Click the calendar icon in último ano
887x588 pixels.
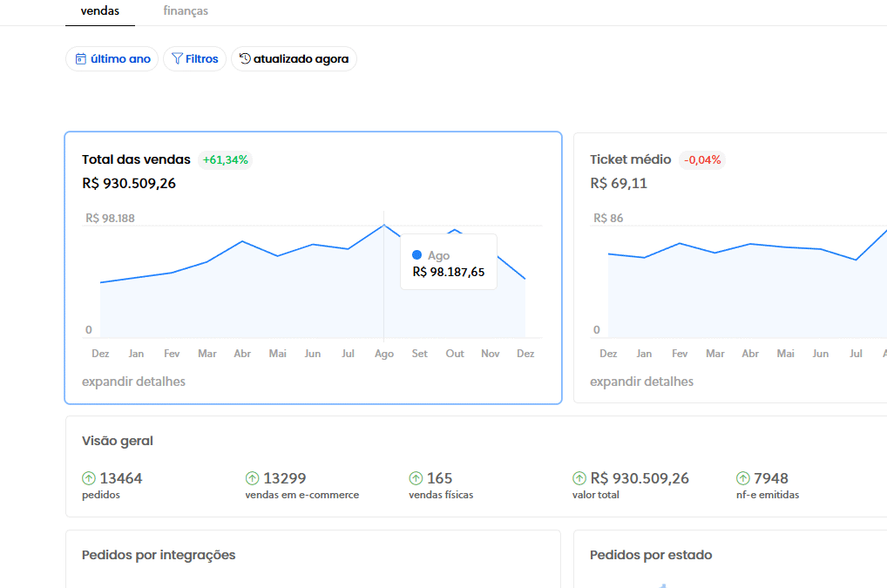(x=81, y=59)
